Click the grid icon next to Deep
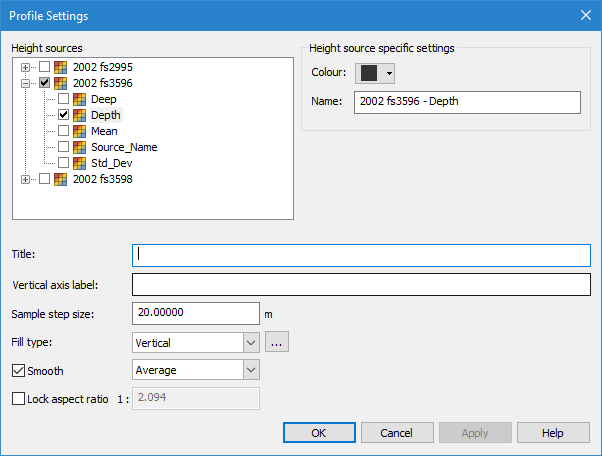This screenshot has height=456, width=602. [80, 99]
